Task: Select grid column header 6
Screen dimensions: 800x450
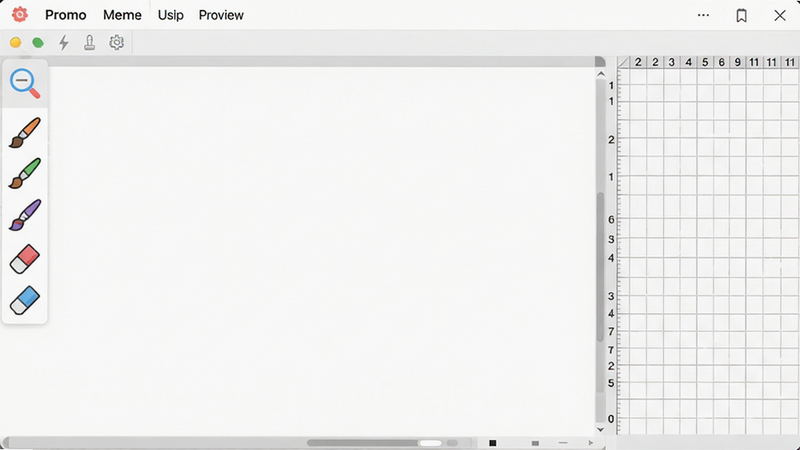Action: pos(721,62)
